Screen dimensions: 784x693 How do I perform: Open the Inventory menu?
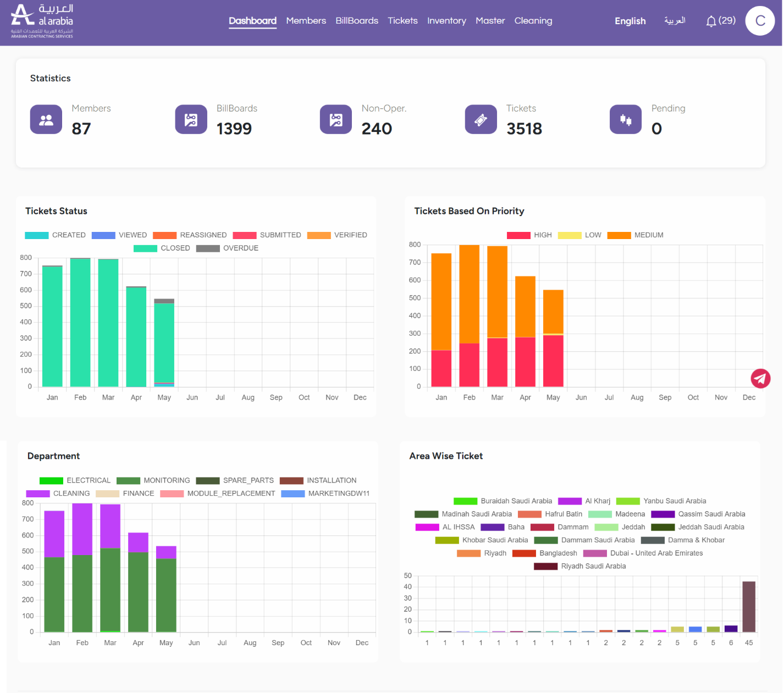tap(446, 21)
